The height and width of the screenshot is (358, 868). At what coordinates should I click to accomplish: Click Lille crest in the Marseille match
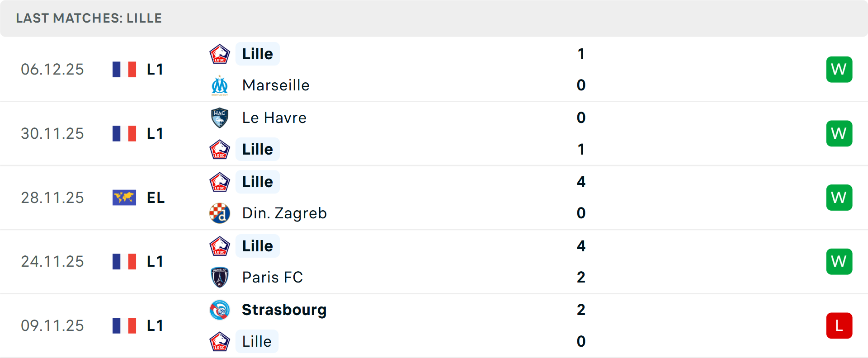click(220, 54)
